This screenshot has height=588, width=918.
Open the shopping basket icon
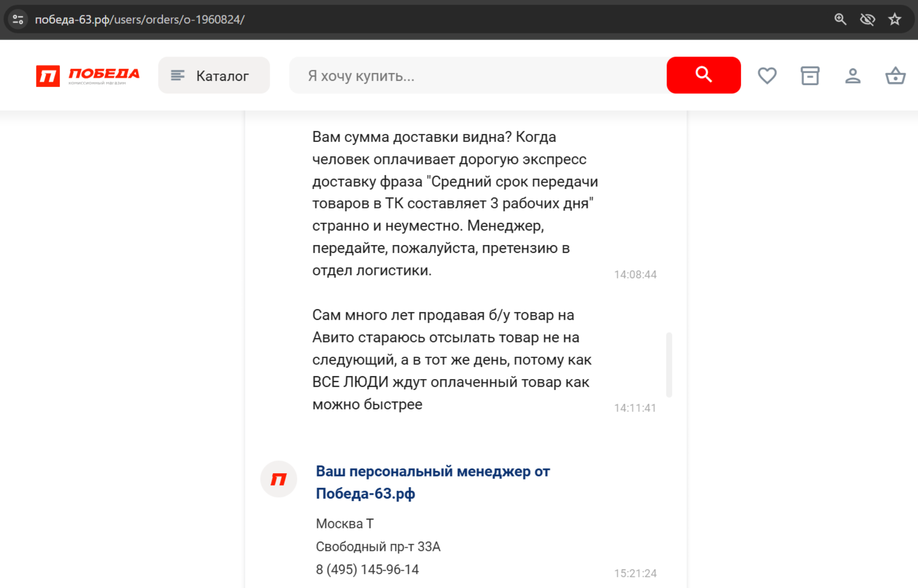click(x=895, y=76)
